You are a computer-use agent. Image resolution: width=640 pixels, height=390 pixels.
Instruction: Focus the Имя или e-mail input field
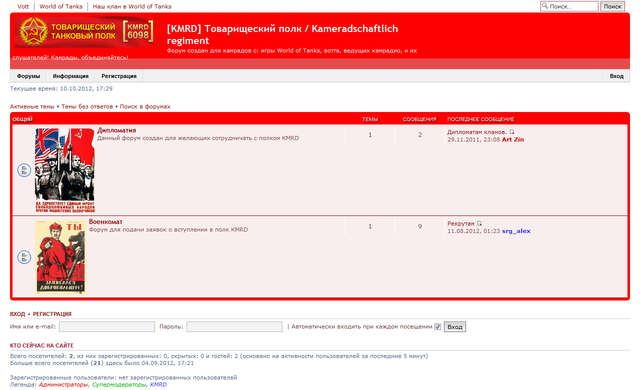click(x=107, y=327)
